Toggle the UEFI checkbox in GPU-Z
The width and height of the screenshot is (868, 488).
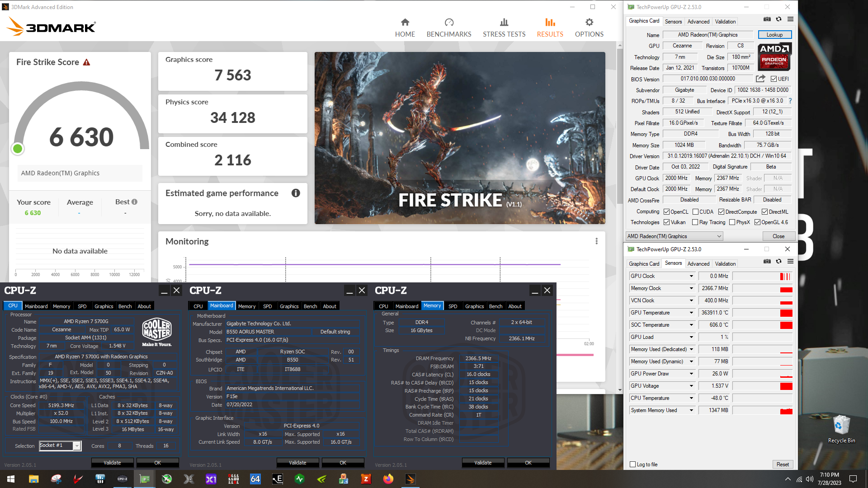click(x=774, y=79)
